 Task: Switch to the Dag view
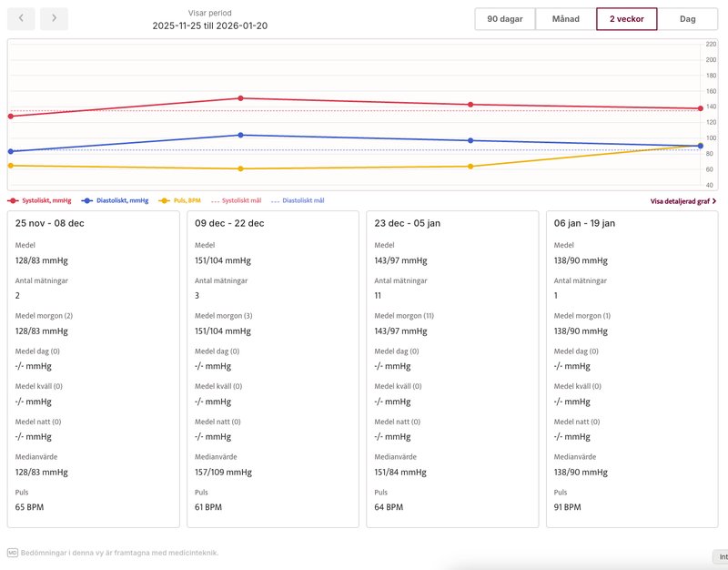click(x=688, y=19)
